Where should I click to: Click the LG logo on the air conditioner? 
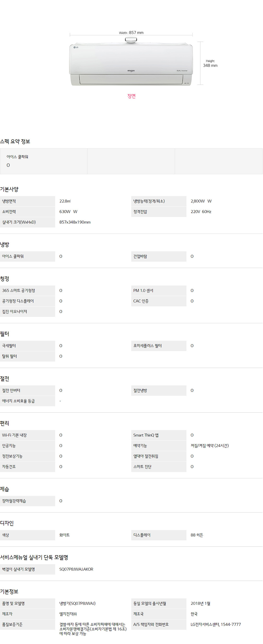(76, 47)
